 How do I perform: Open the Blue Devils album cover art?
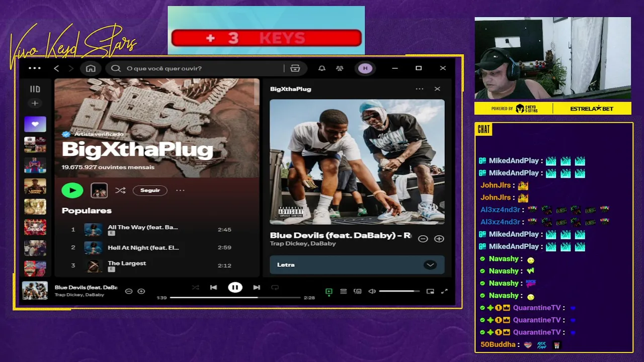(357, 162)
